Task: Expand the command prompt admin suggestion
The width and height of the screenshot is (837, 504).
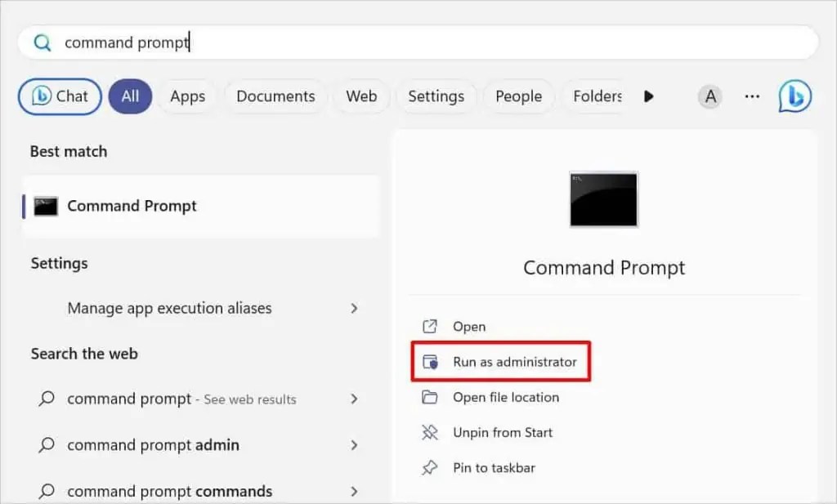Action: point(354,445)
